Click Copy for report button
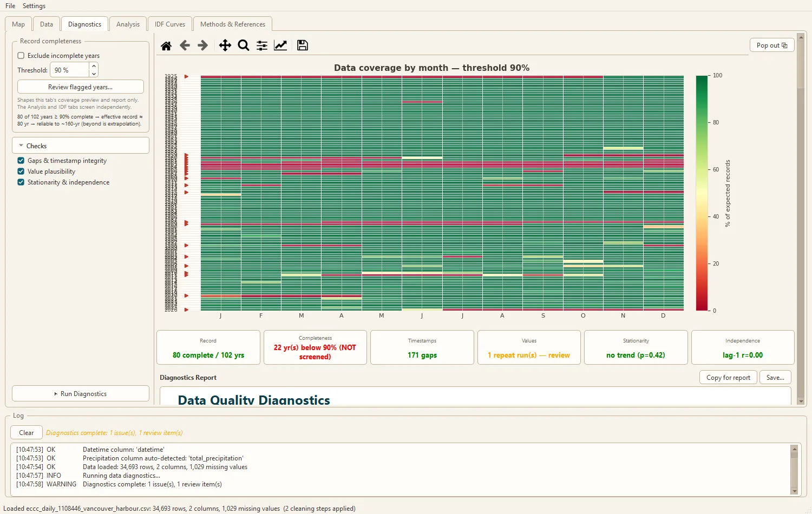The image size is (812, 514). 728,378
